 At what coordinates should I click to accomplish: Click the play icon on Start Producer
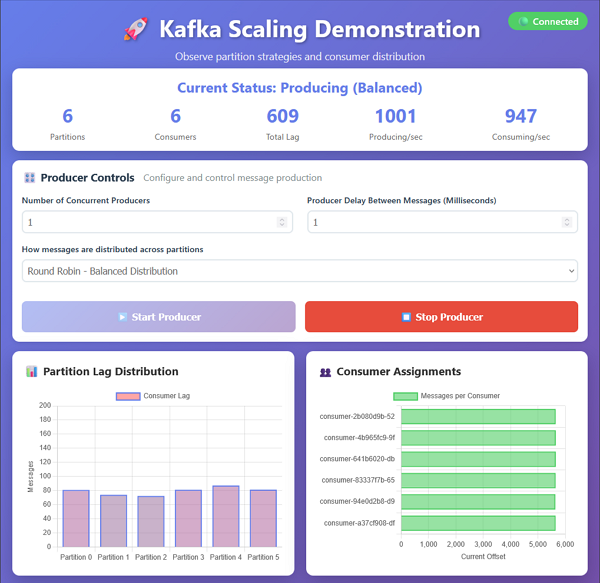click(x=122, y=317)
